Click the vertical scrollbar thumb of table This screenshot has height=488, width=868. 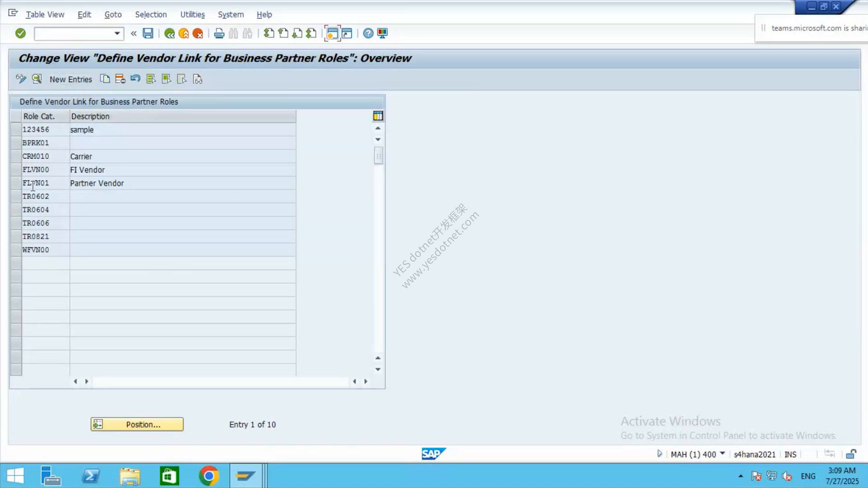pyautogui.click(x=379, y=156)
